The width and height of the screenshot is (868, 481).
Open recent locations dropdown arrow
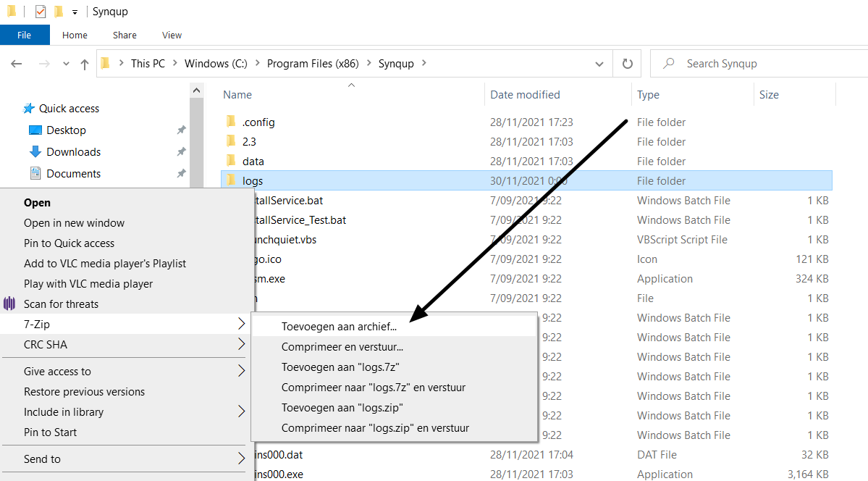[66, 64]
